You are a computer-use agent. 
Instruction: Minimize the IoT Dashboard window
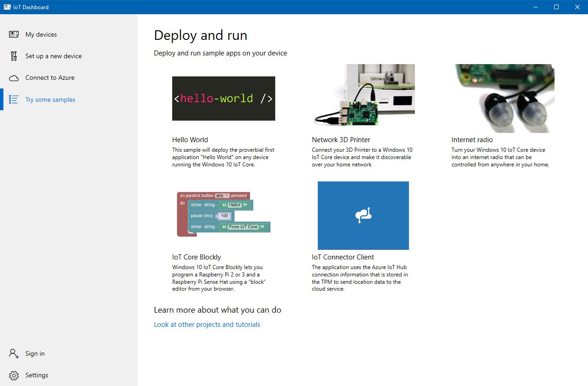tap(535, 7)
